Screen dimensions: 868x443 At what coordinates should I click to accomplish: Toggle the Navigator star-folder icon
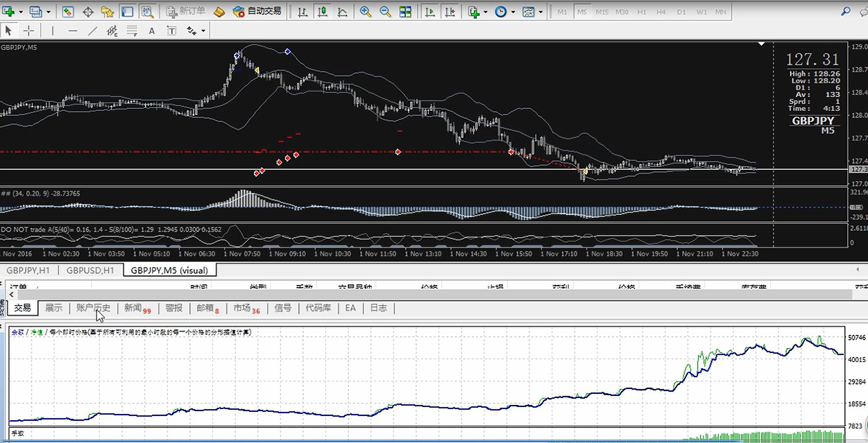tap(108, 12)
